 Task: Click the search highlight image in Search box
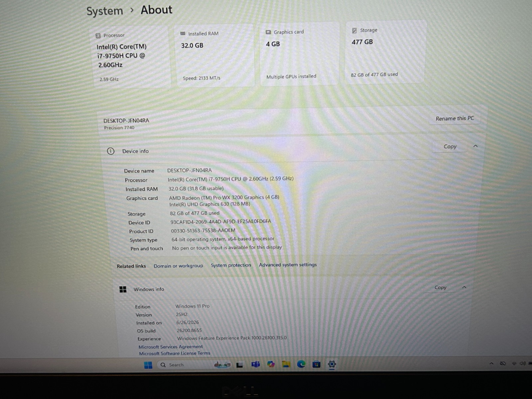coord(222,365)
